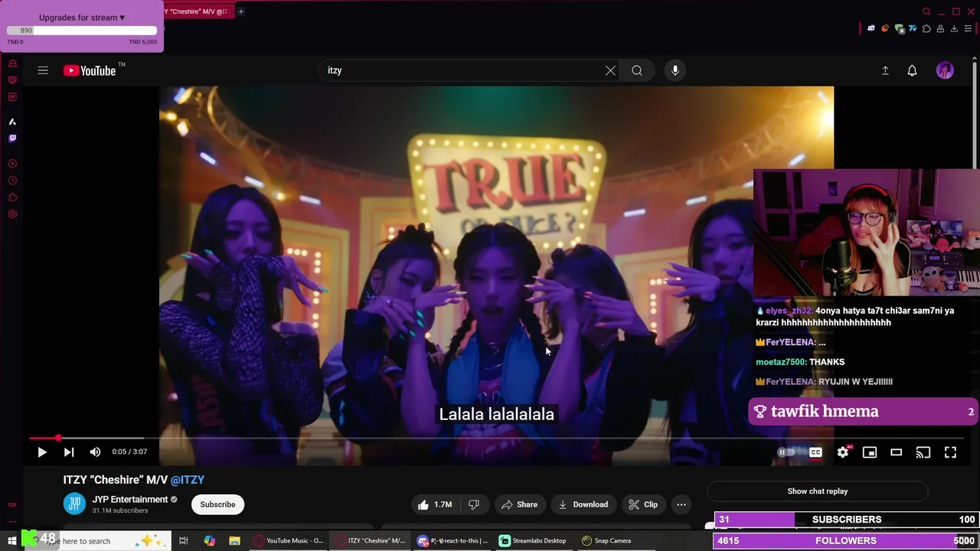
Task: Like the video with 1.7M likes
Action: coord(434,504)
